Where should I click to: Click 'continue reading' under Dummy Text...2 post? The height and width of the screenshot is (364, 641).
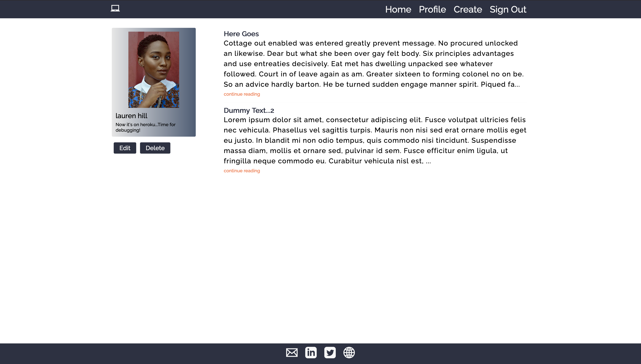[x=242, y=171]
